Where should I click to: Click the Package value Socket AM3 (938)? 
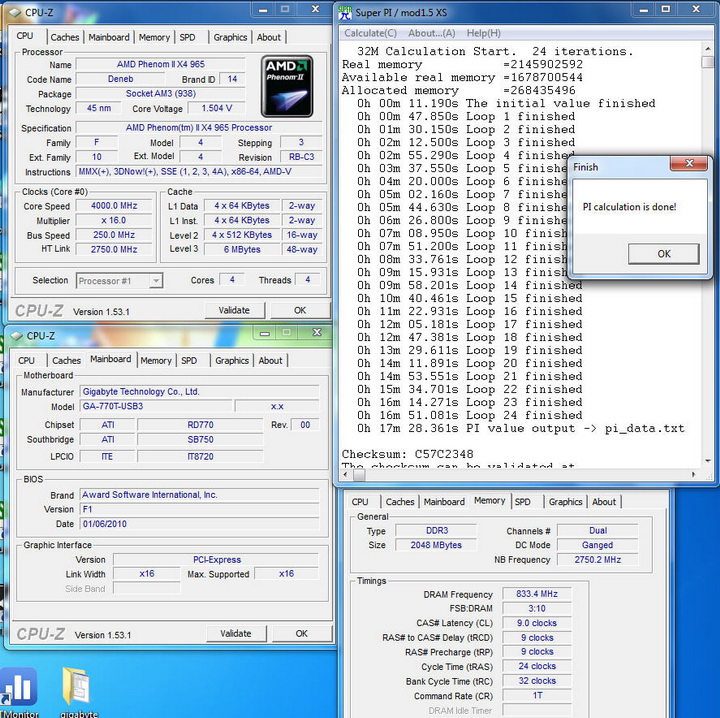coord(161,94)
